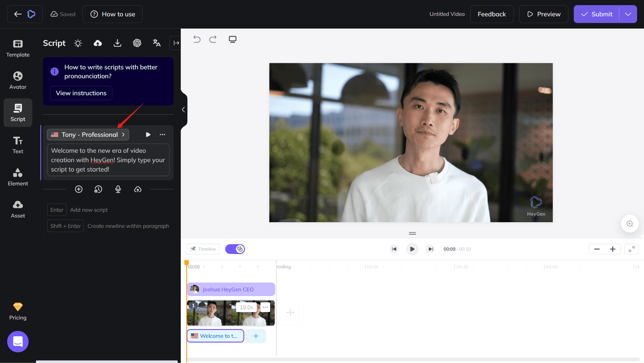The image size is (644, 363).
Task: Enable Timeline view
Action: (203, 249)
